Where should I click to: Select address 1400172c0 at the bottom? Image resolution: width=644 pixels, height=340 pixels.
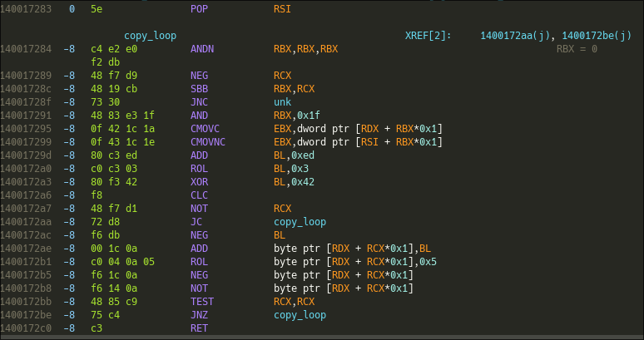tap(27, 328)
